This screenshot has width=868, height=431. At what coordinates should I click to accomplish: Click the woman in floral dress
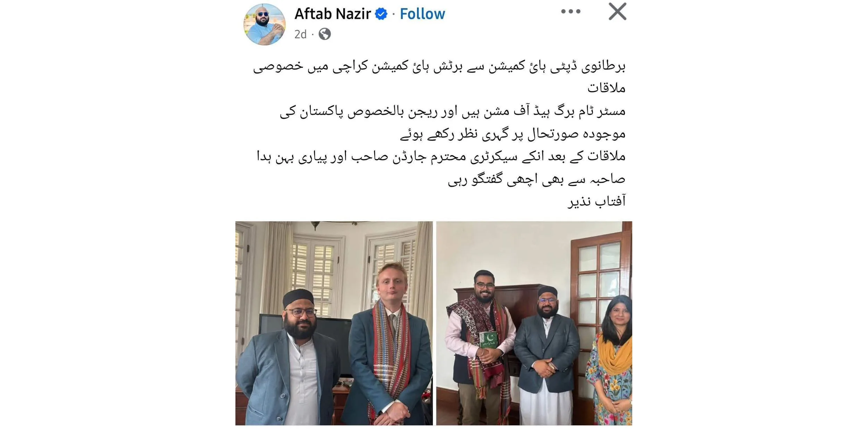pyautogui.click(x=610, y=361)
